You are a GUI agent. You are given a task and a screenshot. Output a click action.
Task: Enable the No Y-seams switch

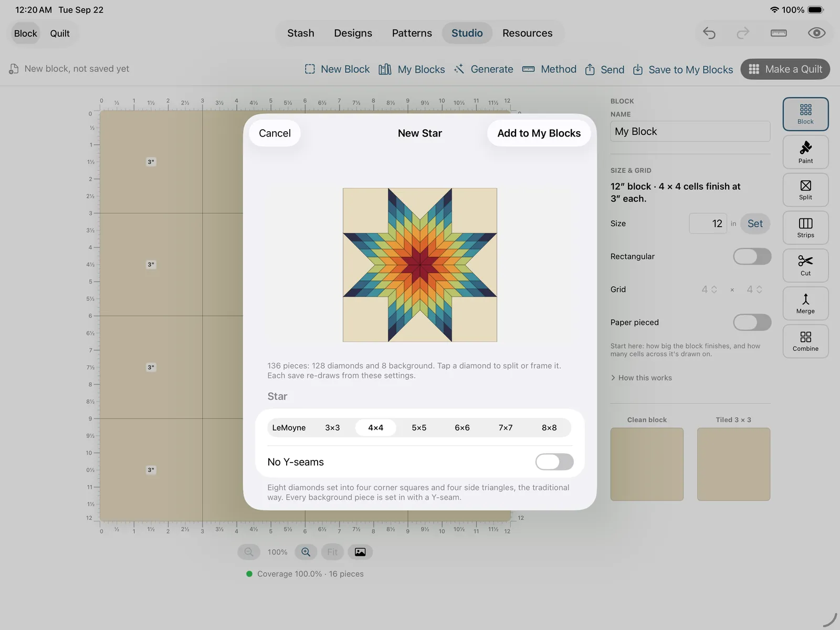pos(554,462)
